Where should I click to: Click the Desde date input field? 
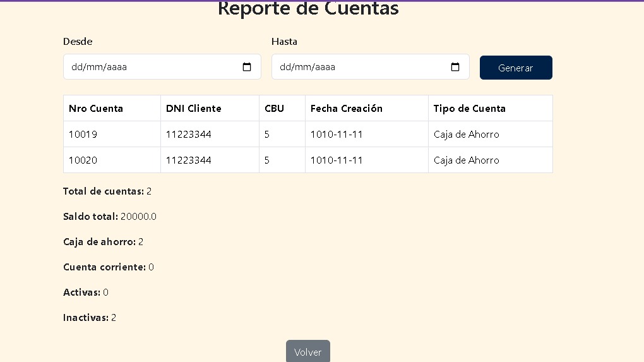coord(152,67)
